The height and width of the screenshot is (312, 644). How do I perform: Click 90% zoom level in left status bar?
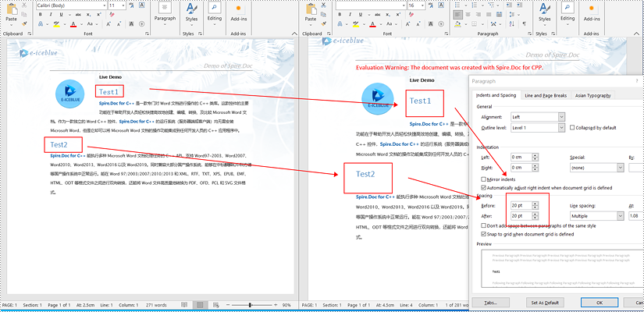coord(286,305)
